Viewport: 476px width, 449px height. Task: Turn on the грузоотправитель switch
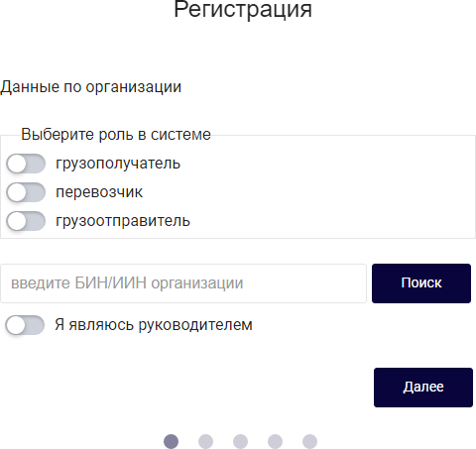pyautogui.click(x=26, y=221)
